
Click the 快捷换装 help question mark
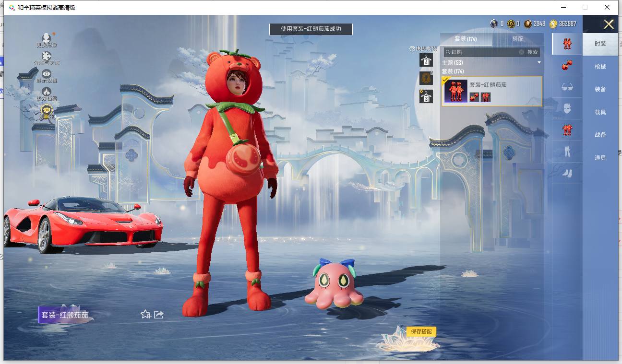pyautogui.click(x=412, y=49)
